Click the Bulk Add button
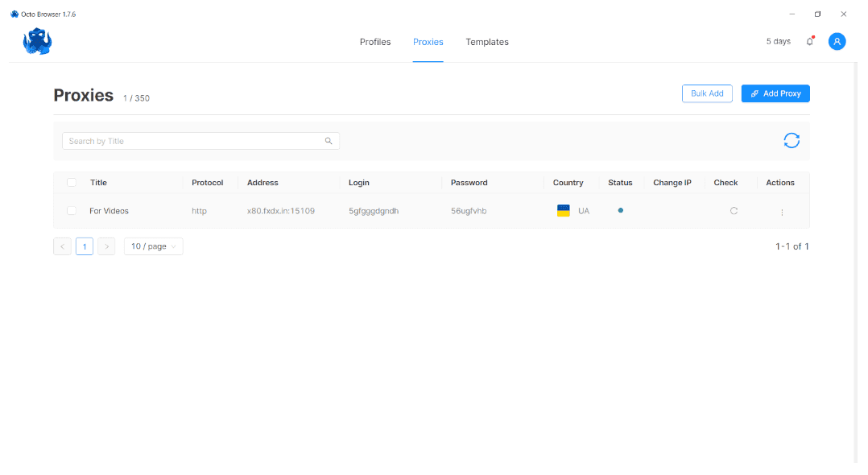 coord(707,93)
